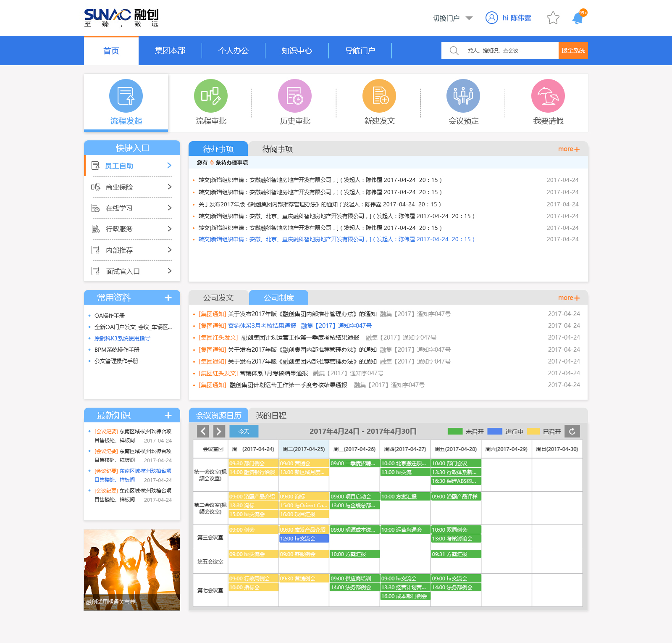Expand 常用资料 with the plus button
Screen dimensions: 672x643
click(x=168, y=298)
